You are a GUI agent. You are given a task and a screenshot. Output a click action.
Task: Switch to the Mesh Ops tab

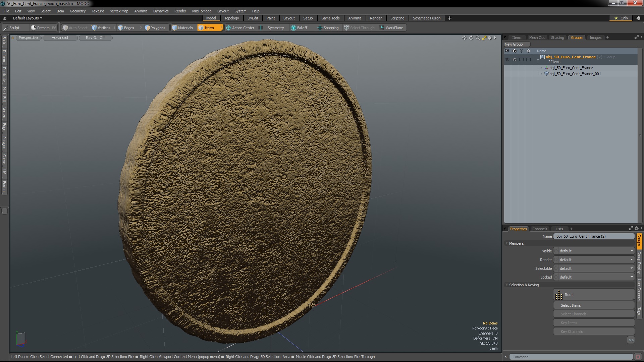[x=537, y=38]
